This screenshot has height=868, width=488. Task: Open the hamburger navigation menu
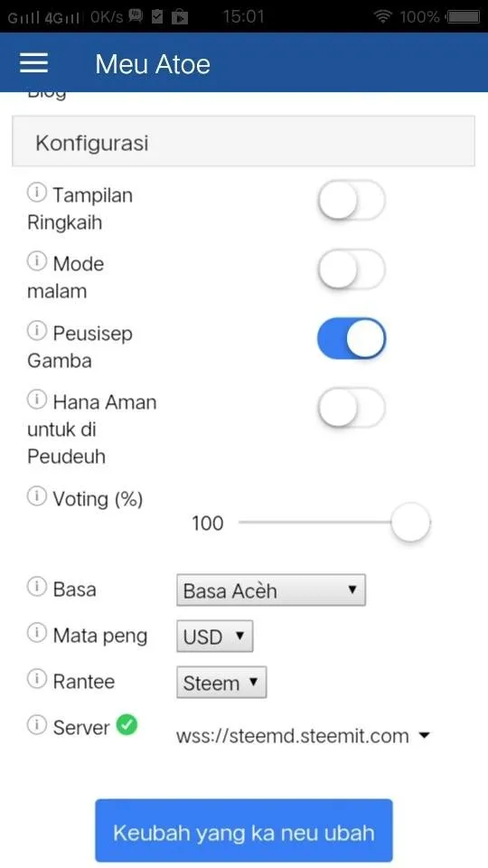33,63
